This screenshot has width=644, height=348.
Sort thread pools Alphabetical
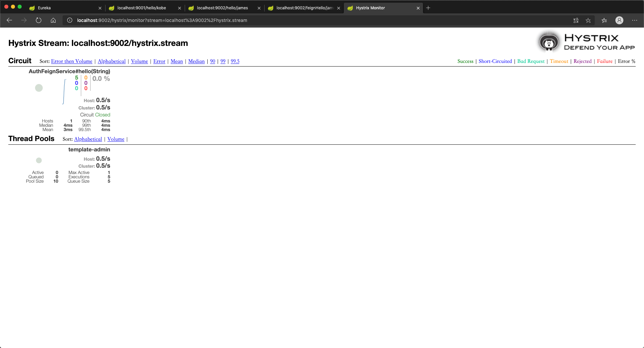point(88,139)
